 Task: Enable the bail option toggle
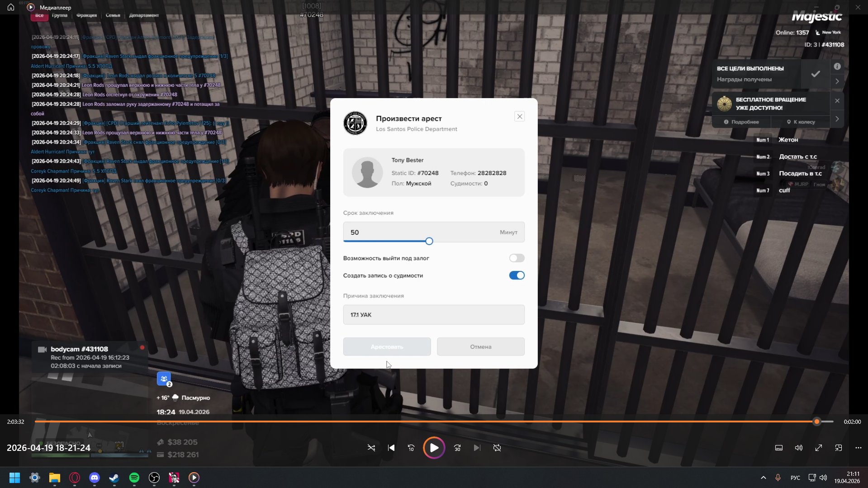(517, 258)
